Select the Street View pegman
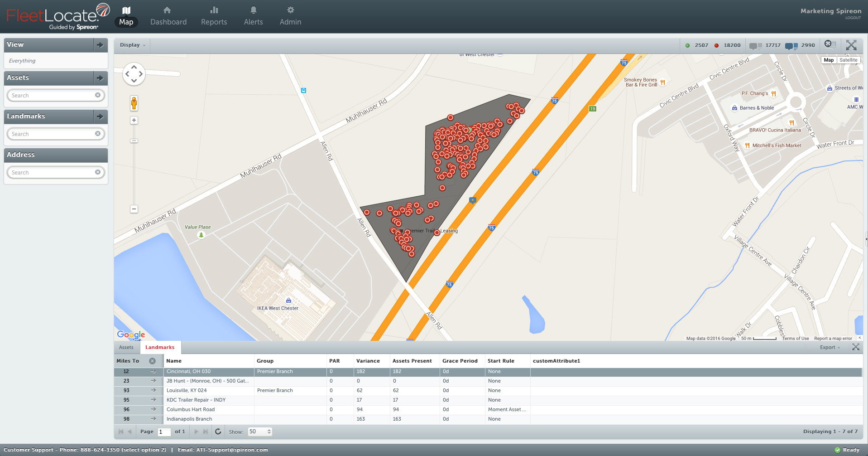This screenshot has width=868, height=456. [x=134, y=103]
